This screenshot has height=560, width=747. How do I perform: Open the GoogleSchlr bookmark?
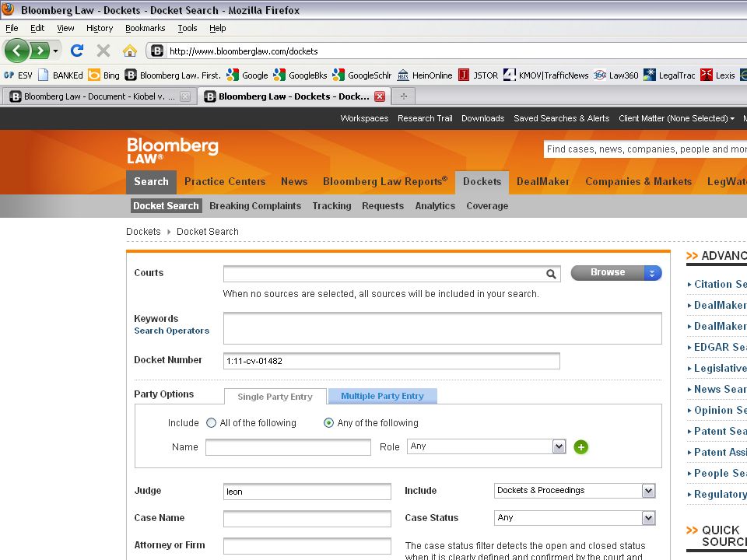pyautogui.click(x=362, y=75)
